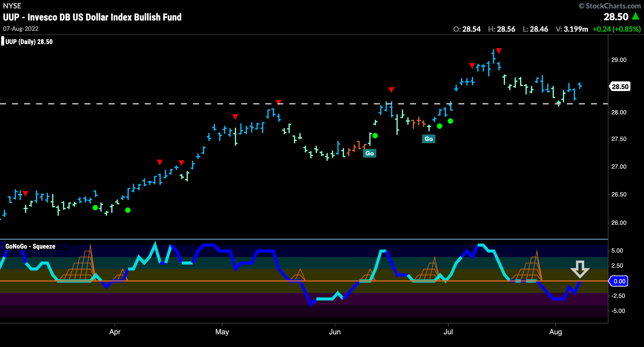Click the UUP Invesco fund title
Viewport: 644px width, 347px height.
pos(92,17)
